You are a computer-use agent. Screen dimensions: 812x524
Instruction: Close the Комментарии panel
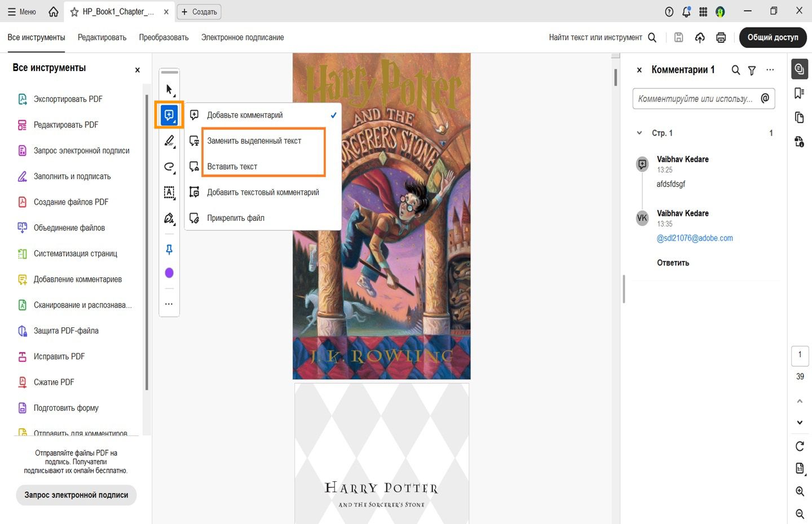(639, 70)
